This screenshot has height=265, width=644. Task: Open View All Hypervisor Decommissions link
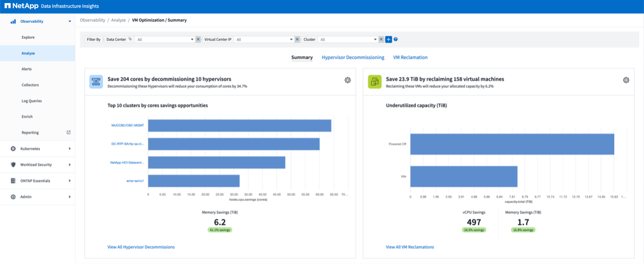pos(141,247)
